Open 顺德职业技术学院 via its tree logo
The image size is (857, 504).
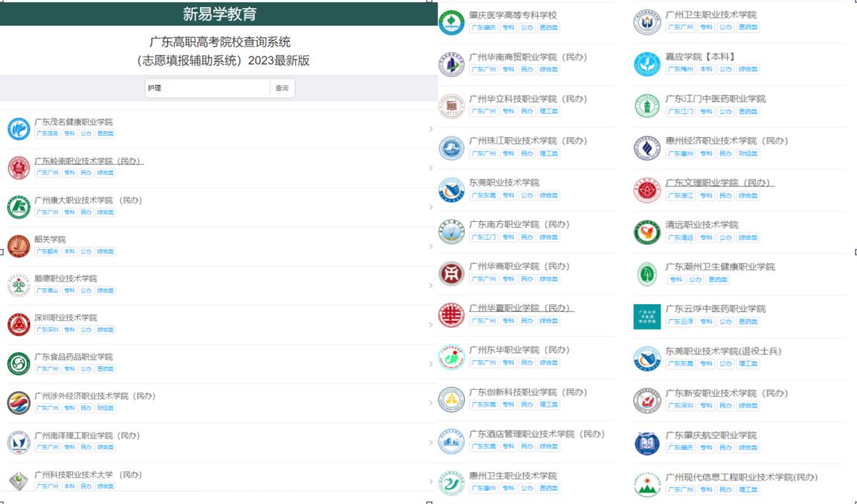18,286
